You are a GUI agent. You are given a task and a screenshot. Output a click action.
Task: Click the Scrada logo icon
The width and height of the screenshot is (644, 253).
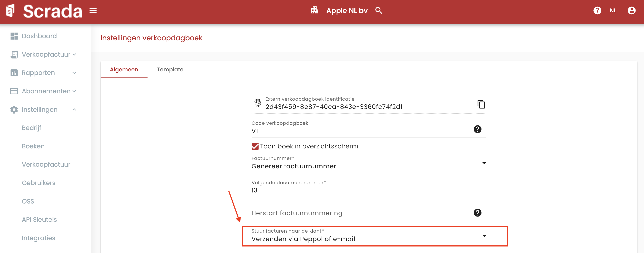point(10,11)
